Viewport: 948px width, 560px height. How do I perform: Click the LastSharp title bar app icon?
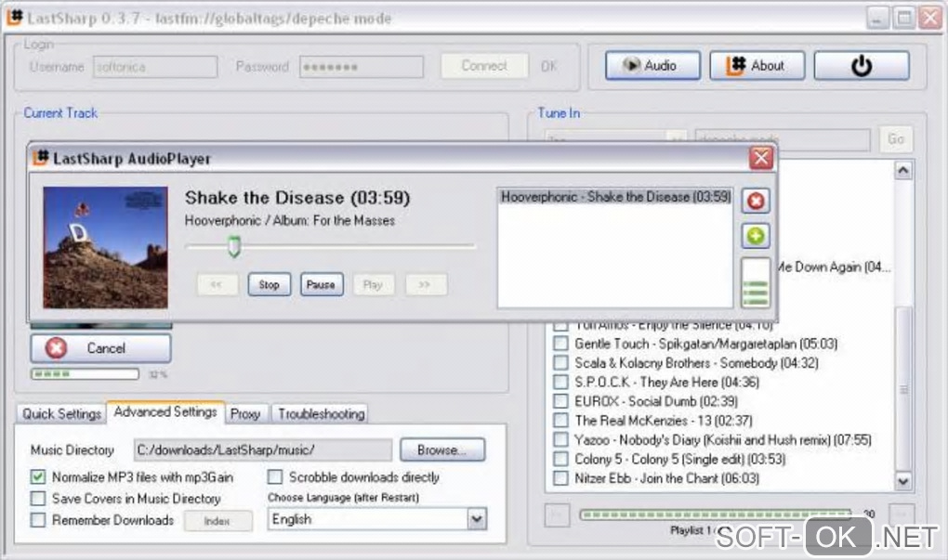15,17
